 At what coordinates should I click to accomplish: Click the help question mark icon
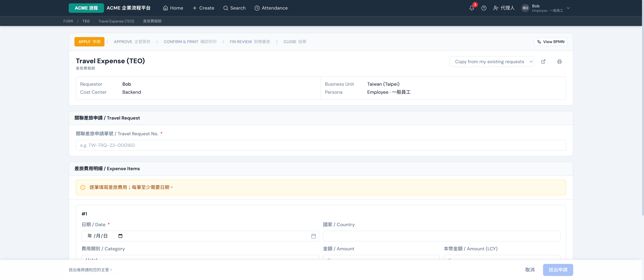point(484,8)
